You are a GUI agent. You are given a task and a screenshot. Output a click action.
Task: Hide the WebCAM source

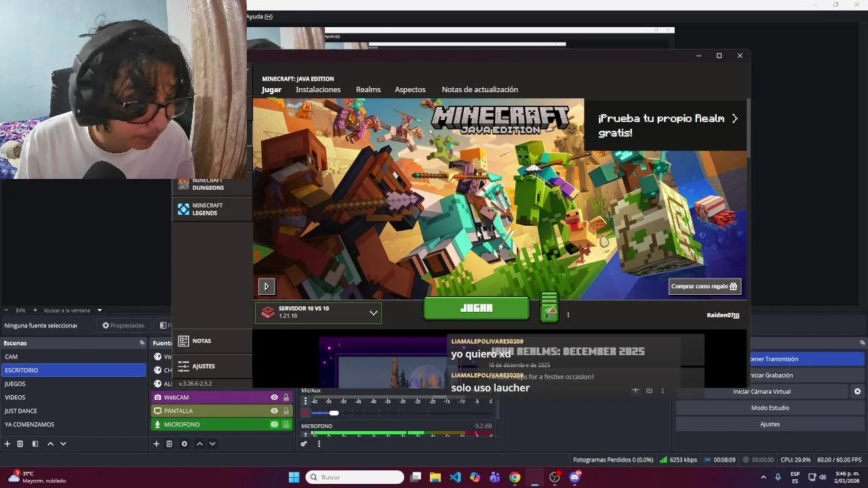[274, 397]
